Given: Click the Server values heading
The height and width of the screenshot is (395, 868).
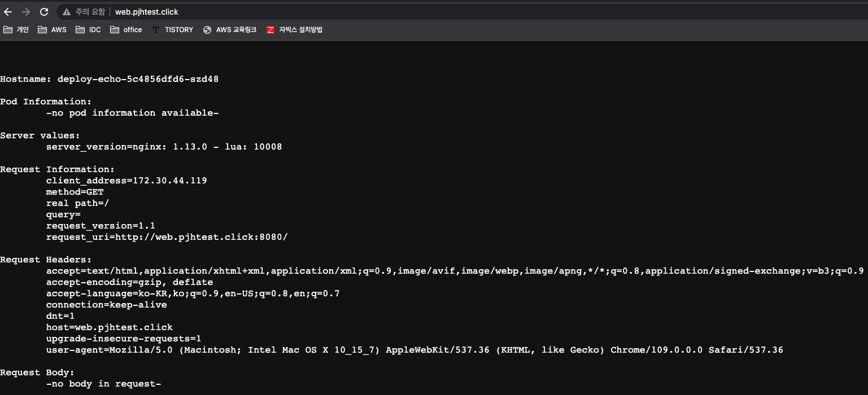Looking at the screenshot, I should [x=40, y=135].
